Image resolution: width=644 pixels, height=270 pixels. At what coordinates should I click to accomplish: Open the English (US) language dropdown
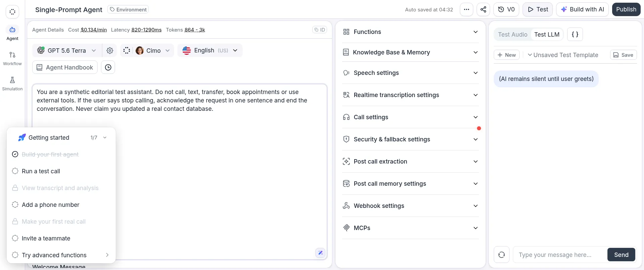click(210, 50)
